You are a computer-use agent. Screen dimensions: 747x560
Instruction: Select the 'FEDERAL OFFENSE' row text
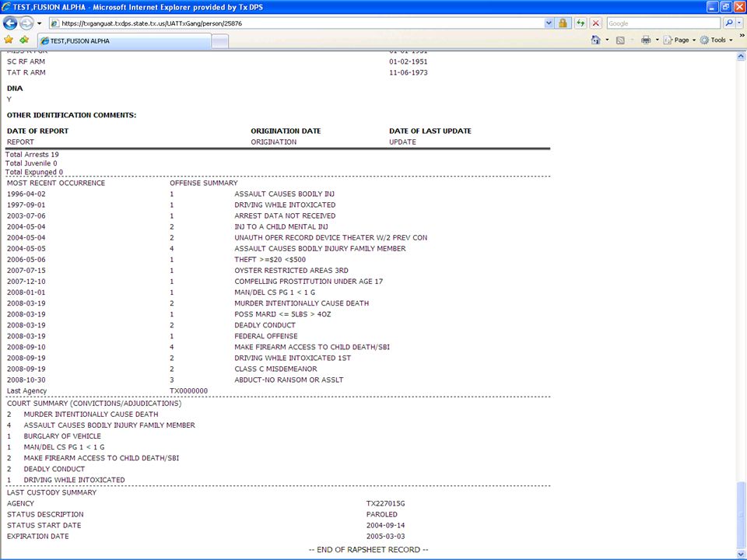coord(266,336)
